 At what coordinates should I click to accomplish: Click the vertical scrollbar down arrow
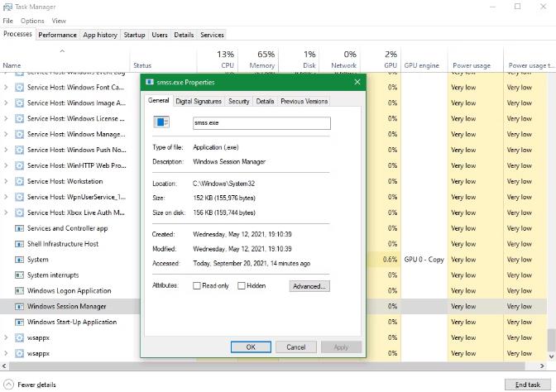tap(551, 356)
